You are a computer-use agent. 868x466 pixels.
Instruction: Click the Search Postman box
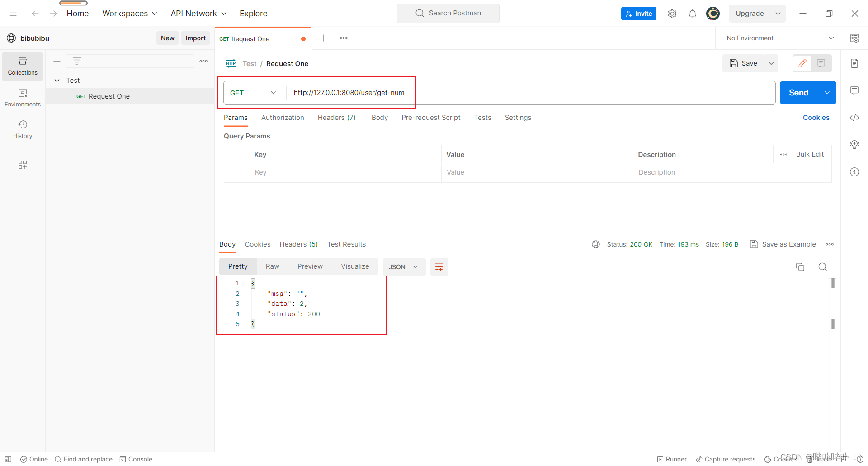click(x=448, y=13)
